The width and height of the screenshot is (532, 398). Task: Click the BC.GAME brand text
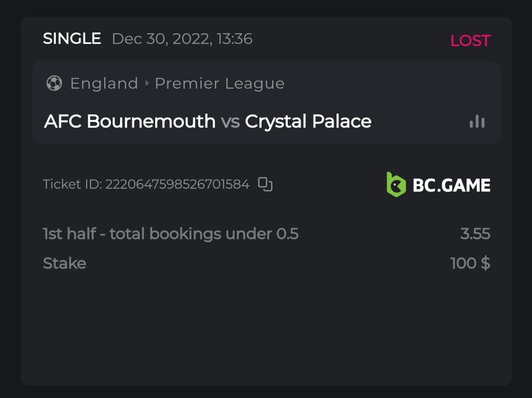451,185
